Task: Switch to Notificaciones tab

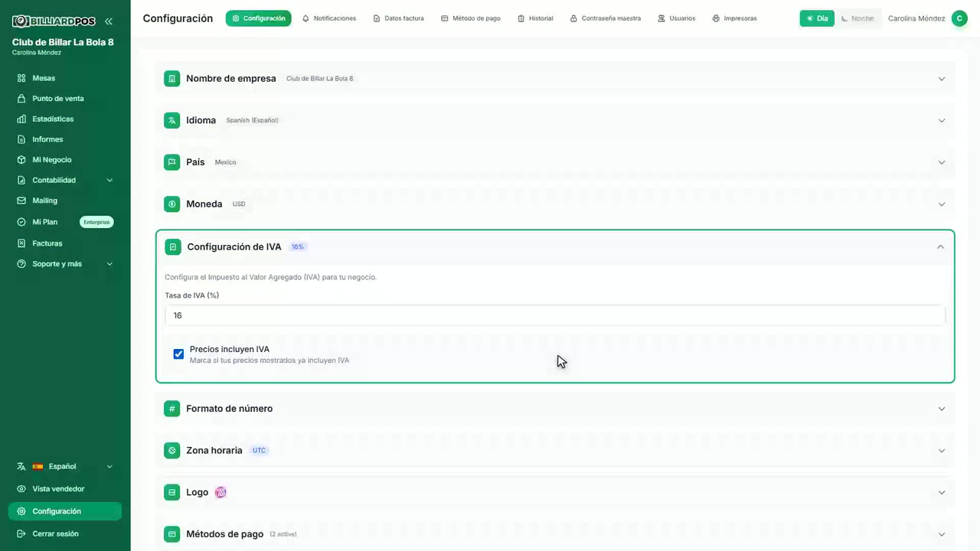Action: pos(329,18)
